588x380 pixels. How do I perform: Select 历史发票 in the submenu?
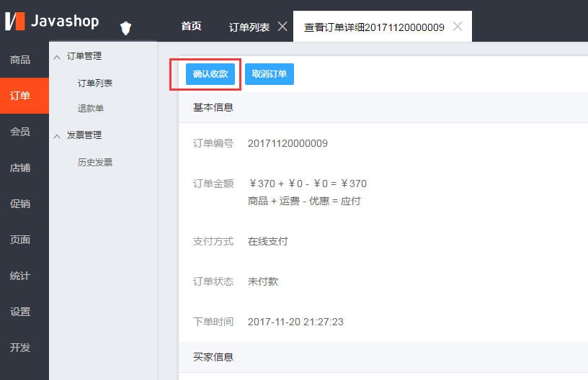coord(95,162)
